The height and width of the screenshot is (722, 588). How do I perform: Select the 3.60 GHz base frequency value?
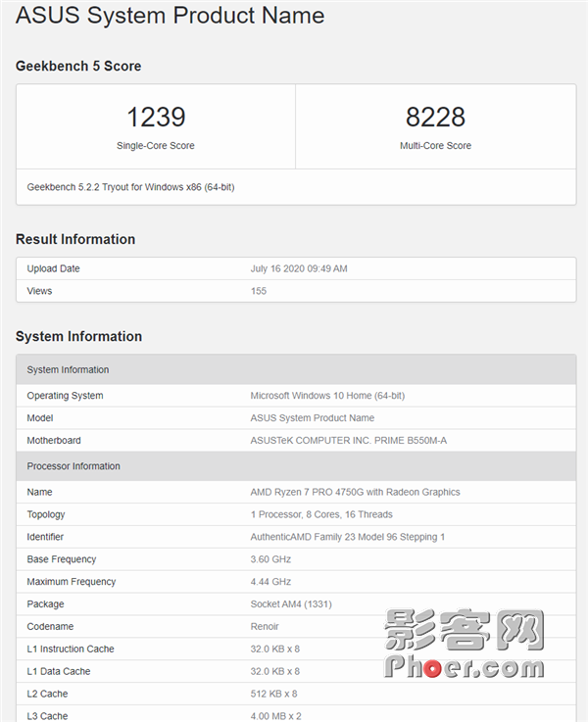[270, 559]
